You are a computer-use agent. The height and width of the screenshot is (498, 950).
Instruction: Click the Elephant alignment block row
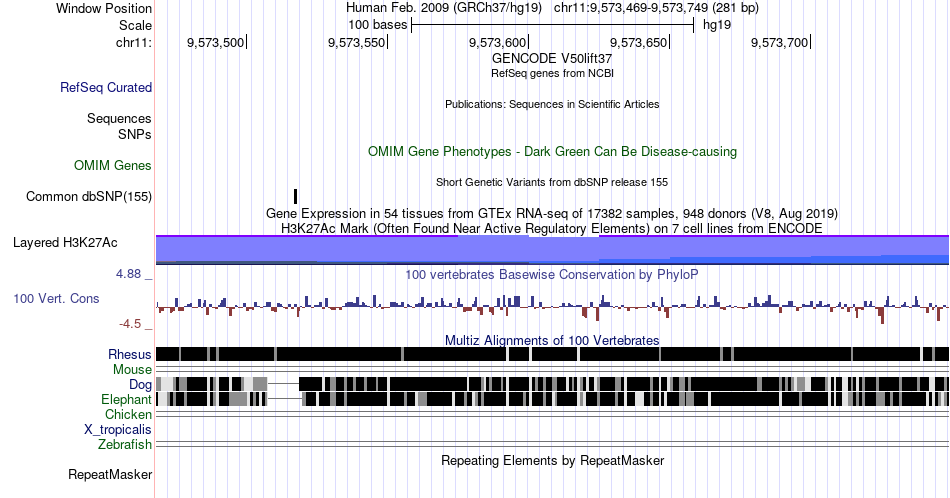pos(552,399)
